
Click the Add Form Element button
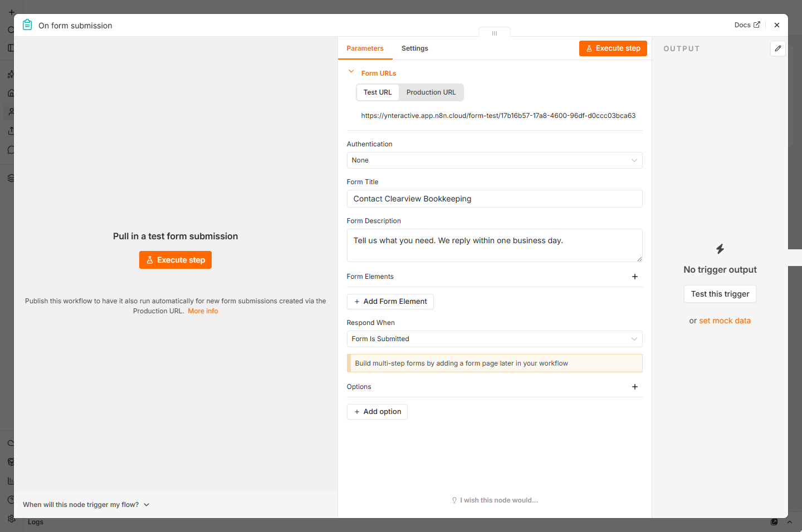[390, 302]
